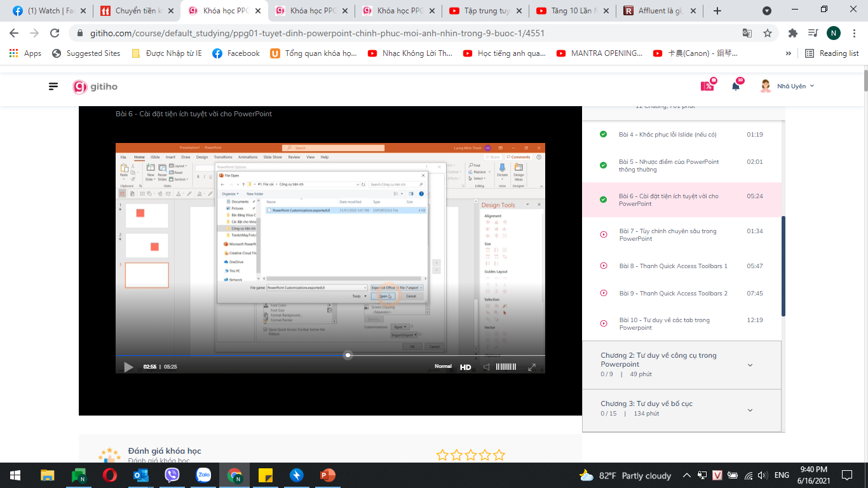Open the Normal playback speed selector

coord(443,367)
